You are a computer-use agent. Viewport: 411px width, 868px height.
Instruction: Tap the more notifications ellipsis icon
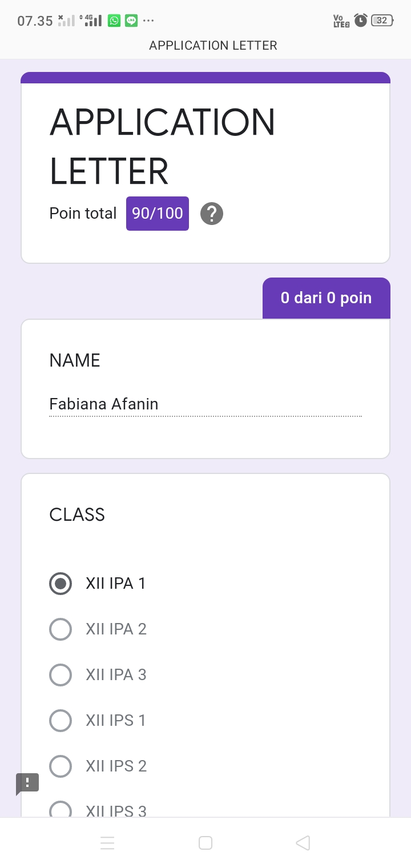pos(148,21)
